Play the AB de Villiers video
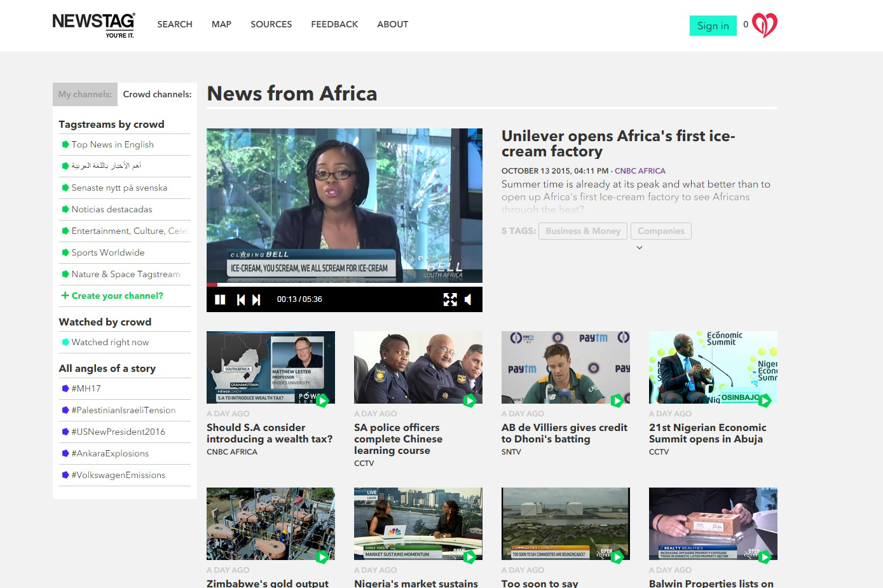Viewport: 883px width, 588px height. point(566,367)
